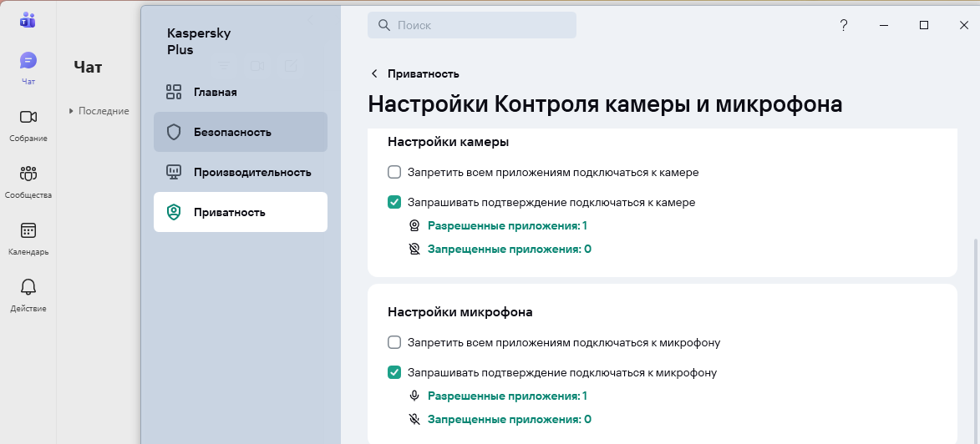
Task: Click the magnifier icon in search box
Action: 384,26
